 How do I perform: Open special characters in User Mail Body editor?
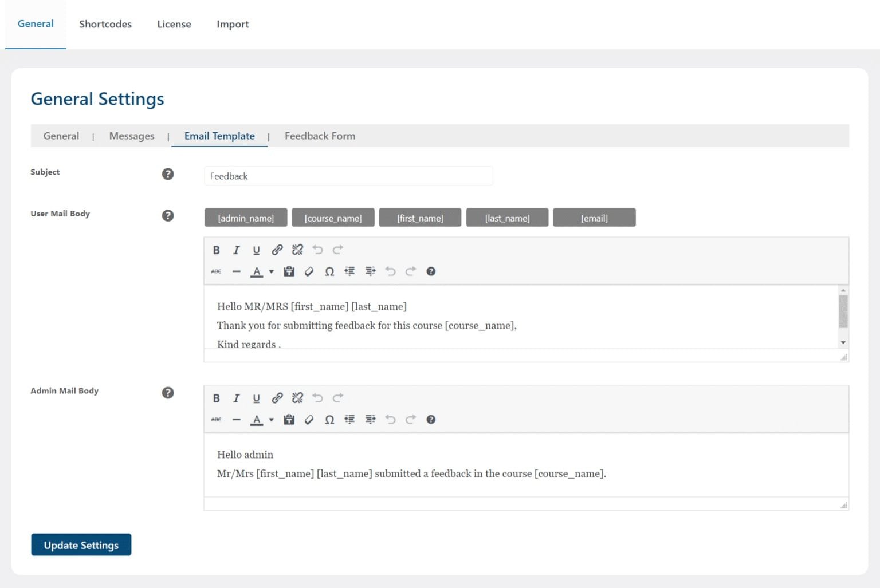(x=329, y=271)
